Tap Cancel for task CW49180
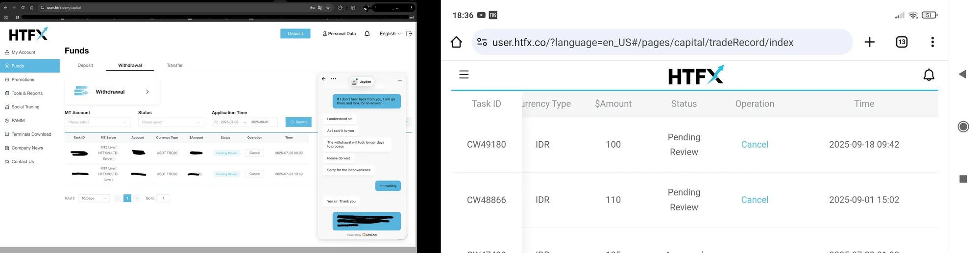The height and width of the screenshot is (253, 980). tap(755, 145)
